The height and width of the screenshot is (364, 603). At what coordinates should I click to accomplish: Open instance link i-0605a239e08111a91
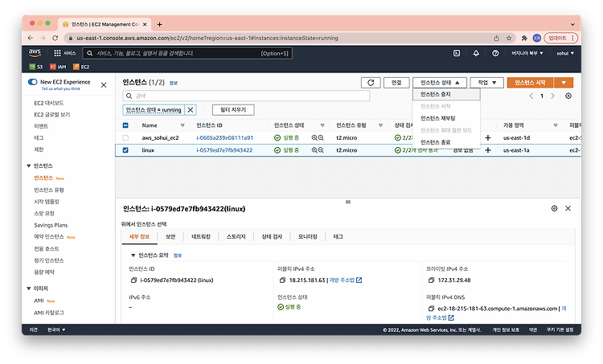(224, 137)
